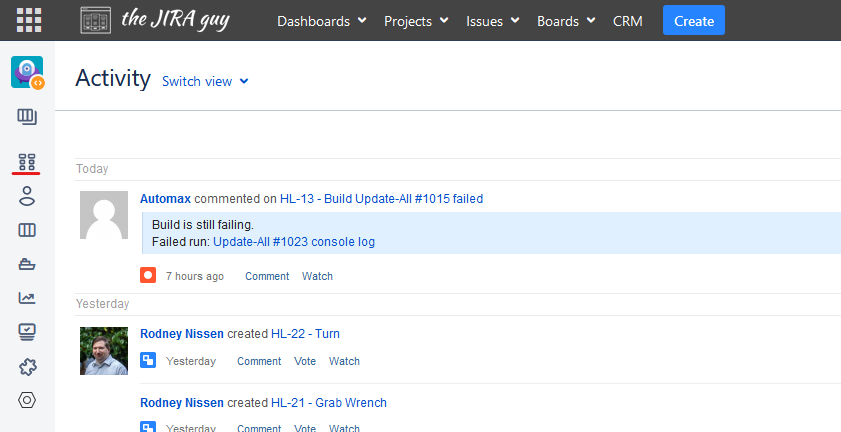Open the CRM menu item

pos(628,21)
